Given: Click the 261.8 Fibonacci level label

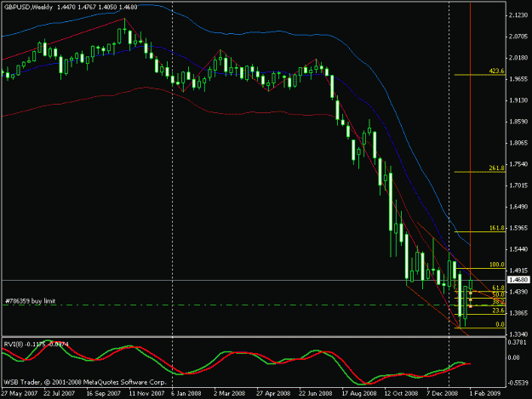Looking at the screenshot, I should tap(496, 168).
